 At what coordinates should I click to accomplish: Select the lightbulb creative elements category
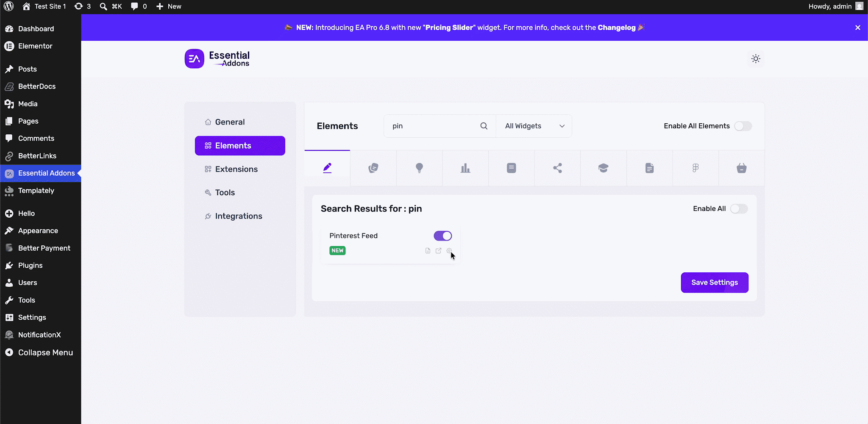(419, 168)
